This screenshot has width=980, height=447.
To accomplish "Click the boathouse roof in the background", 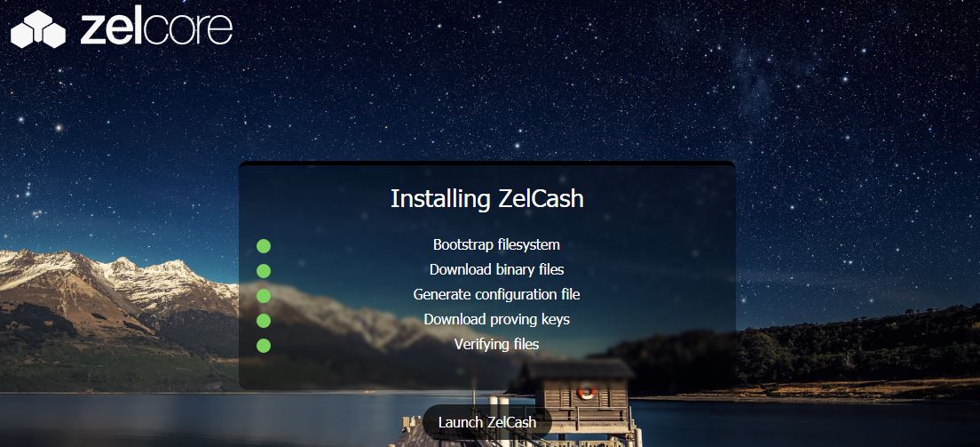I will 580,369.
